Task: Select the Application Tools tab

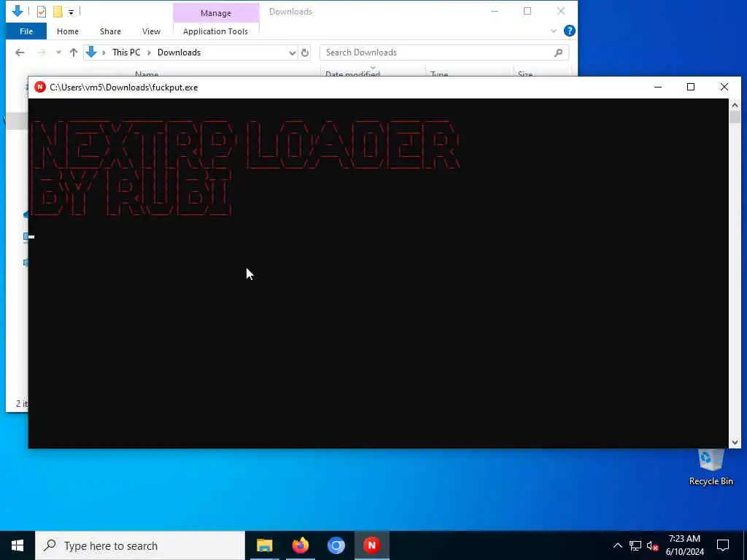Action: (215, 31)
